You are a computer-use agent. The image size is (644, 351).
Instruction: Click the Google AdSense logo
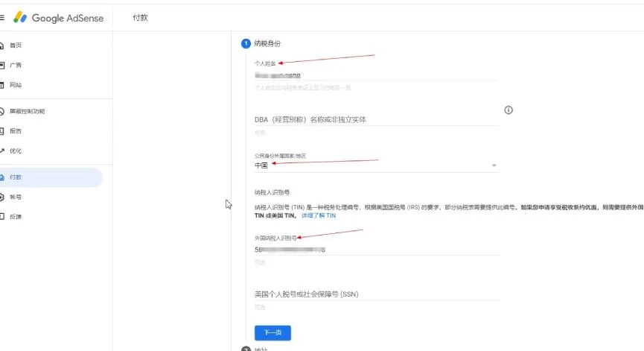[x=58, y=18]
